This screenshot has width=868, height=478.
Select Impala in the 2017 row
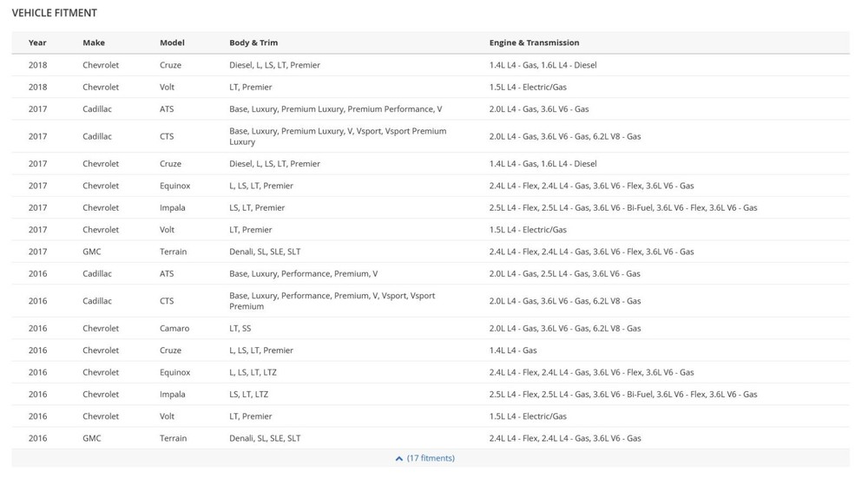point(173,207)
